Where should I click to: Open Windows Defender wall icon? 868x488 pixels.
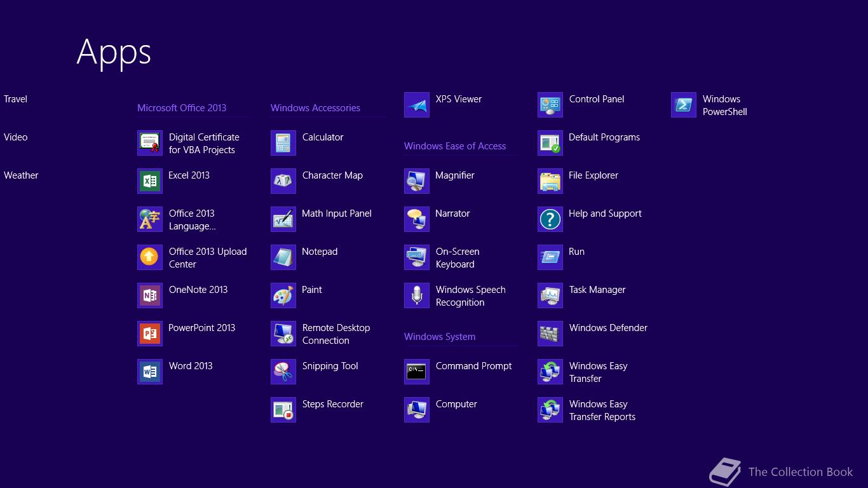(x=550, y=334)
